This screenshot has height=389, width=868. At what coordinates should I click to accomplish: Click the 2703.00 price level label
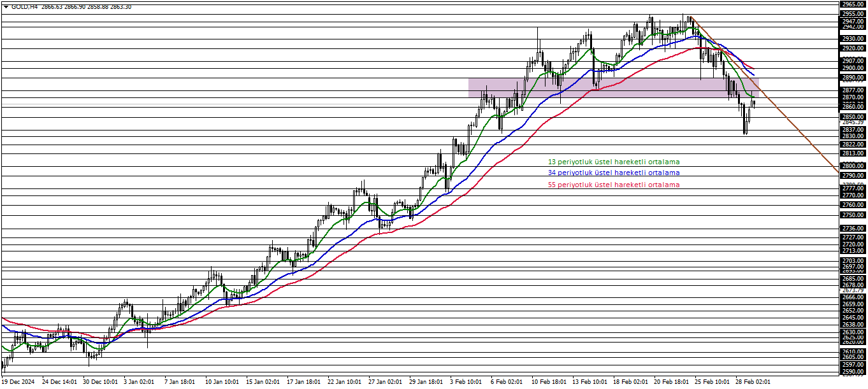(852, 261)
